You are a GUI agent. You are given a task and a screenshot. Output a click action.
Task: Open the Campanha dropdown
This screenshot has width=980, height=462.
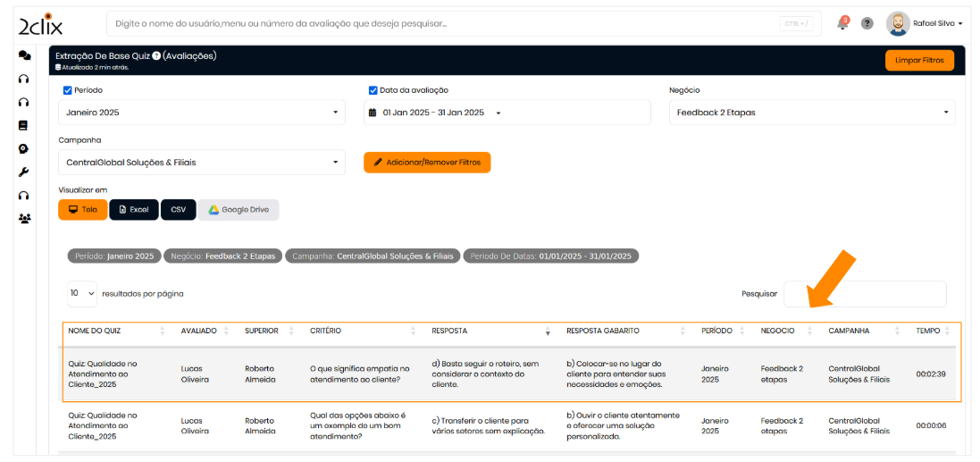201,163
